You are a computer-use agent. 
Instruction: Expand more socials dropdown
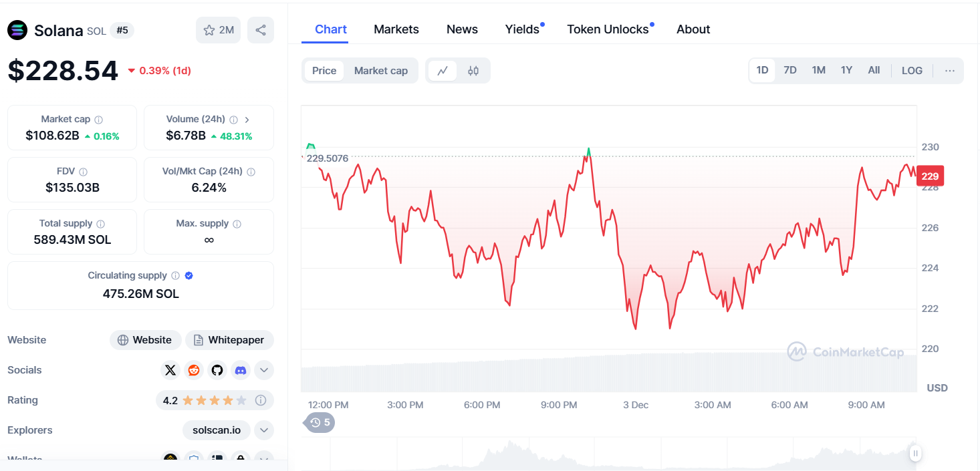[x=263, y=370]
